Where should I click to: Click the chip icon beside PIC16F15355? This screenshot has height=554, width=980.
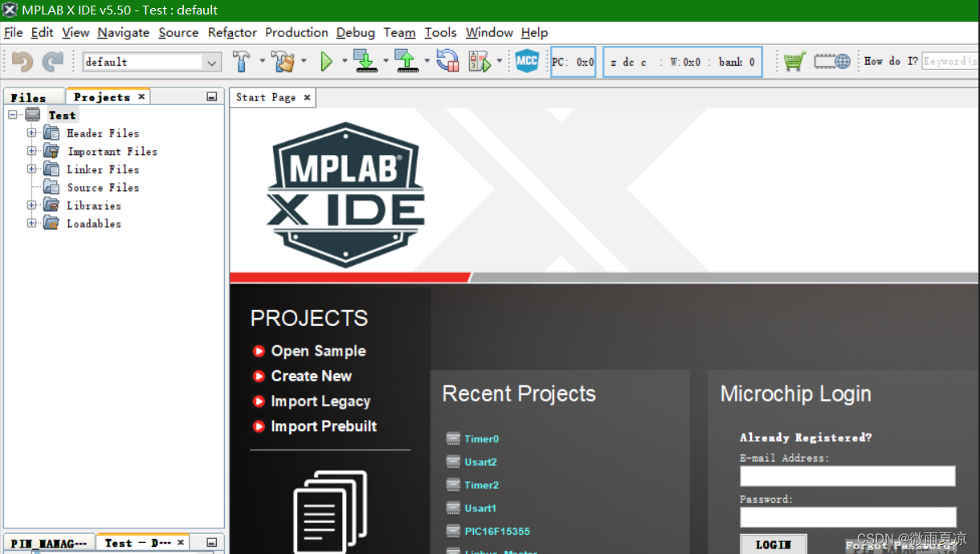pos(453,531)
